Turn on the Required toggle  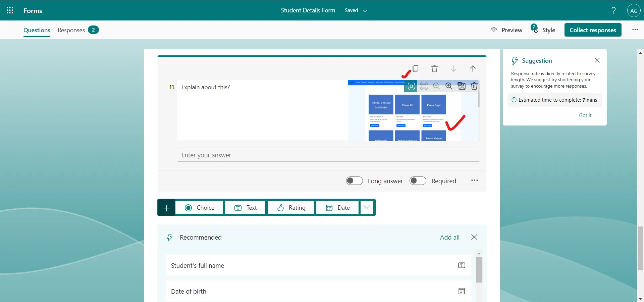click(x=417, y=181)
